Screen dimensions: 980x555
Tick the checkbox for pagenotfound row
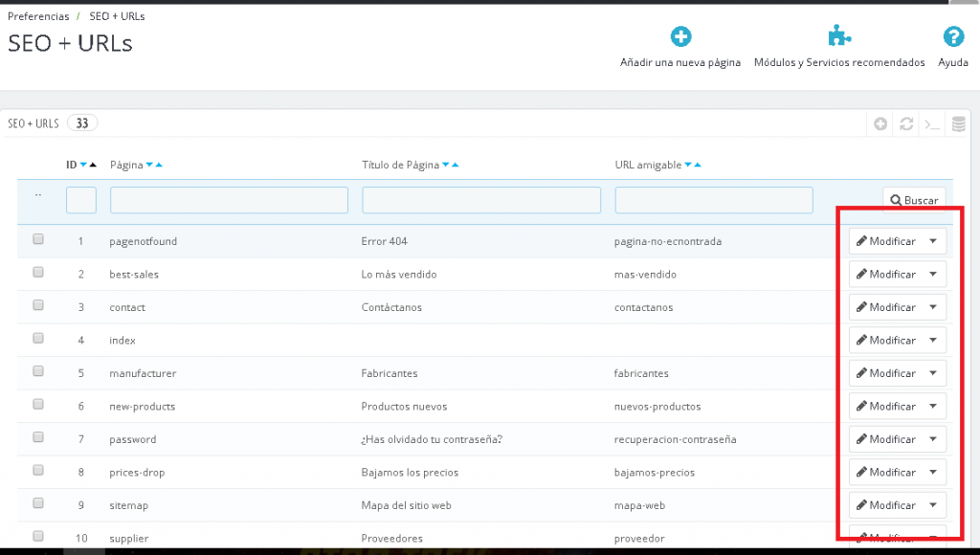click(x=38, y=239)
